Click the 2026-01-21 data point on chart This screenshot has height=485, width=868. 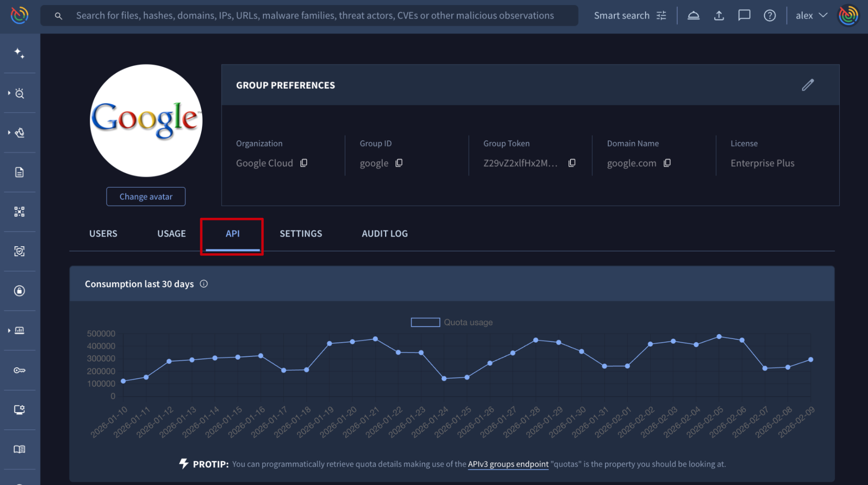point(375,339)
